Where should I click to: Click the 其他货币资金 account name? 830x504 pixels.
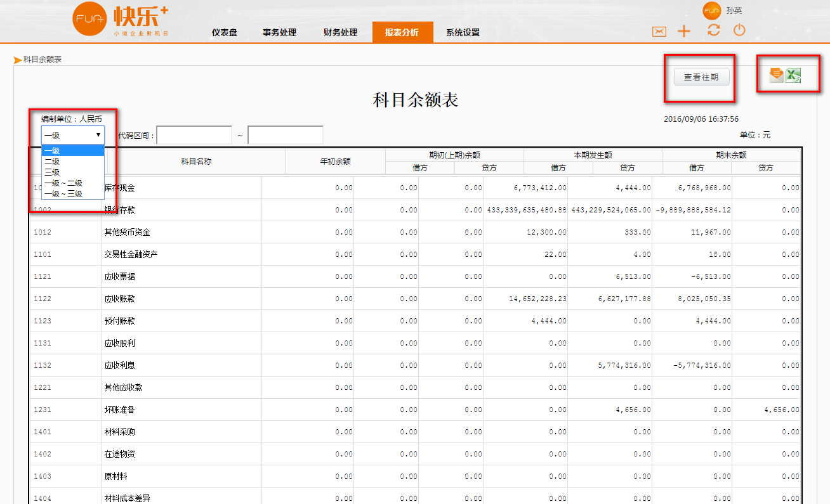(128, 232)
